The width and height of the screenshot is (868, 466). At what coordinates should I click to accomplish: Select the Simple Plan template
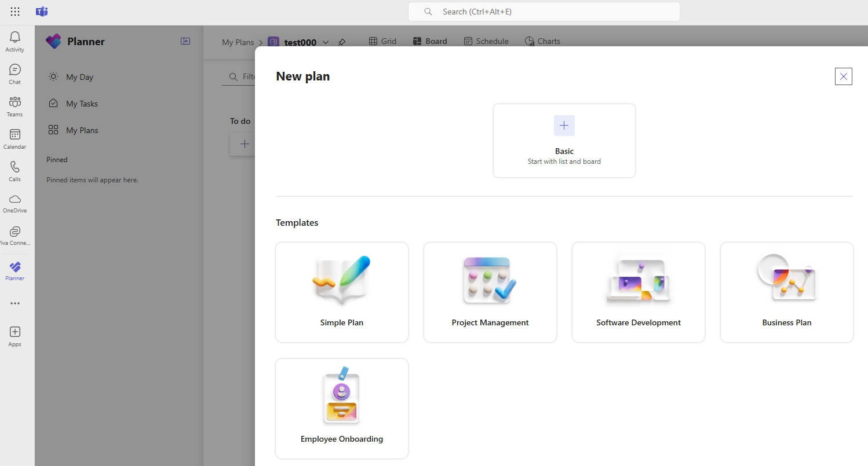click(342, 292)
